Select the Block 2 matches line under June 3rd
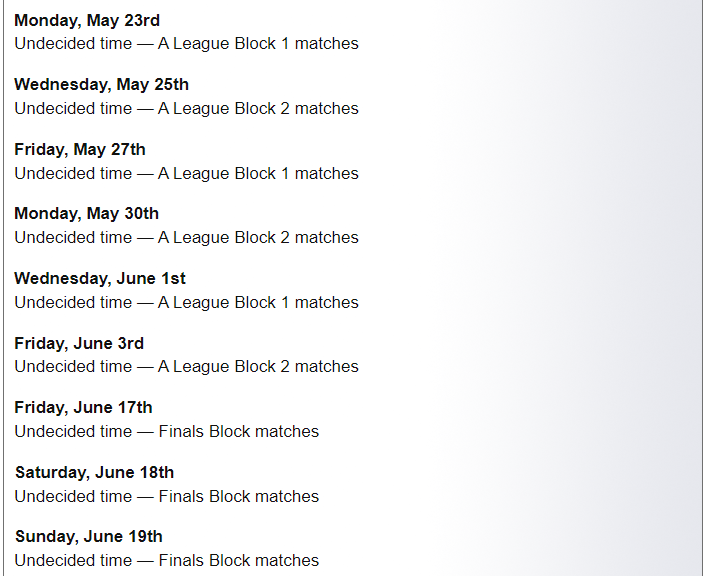Image resolution: width=708 pixels, height=576 pixels. (x=186, y=366)
